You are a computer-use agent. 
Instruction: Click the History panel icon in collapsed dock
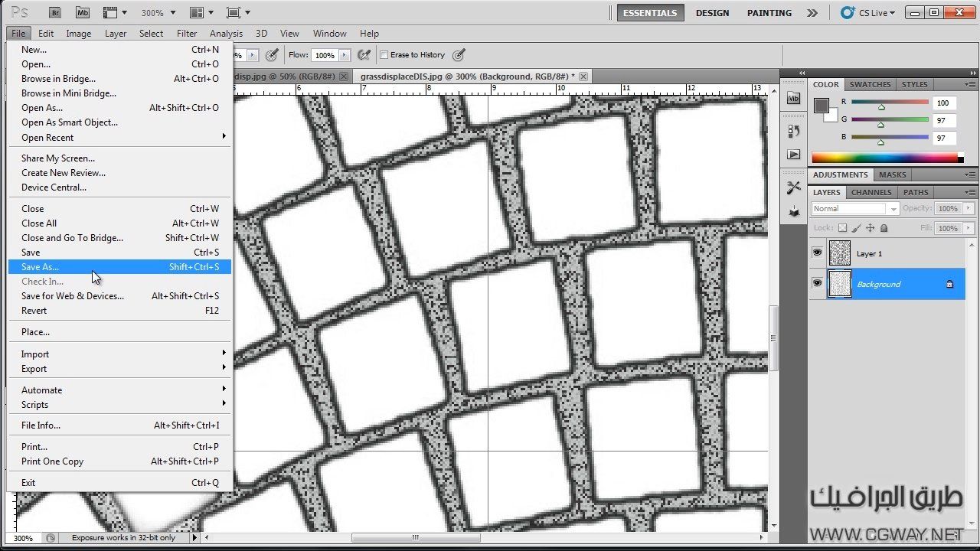pyautogui.click(x=794, y=131)
